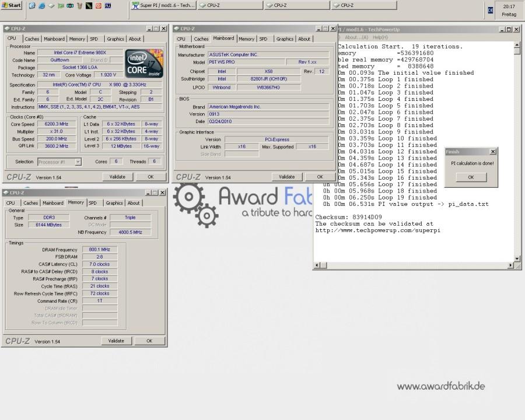Select Memory tab in the CPU-Z motherboard window
The image size is (525, 420).
point(246,39)
